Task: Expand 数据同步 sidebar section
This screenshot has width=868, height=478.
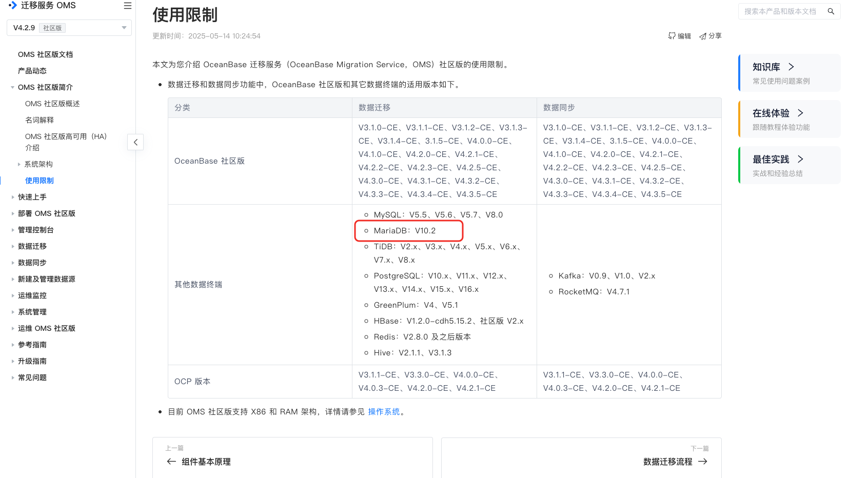Action: pyautogui.click(x=12, y=263)
